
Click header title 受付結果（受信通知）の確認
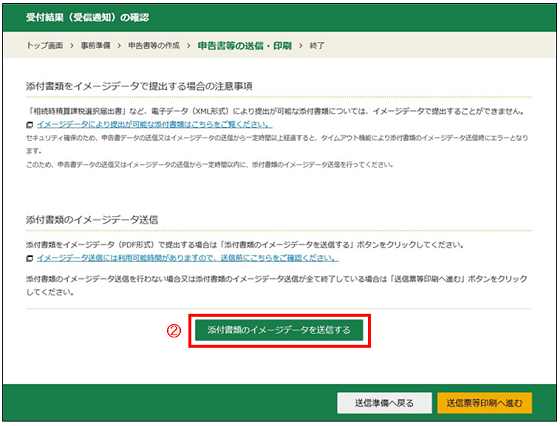[88, 17]
